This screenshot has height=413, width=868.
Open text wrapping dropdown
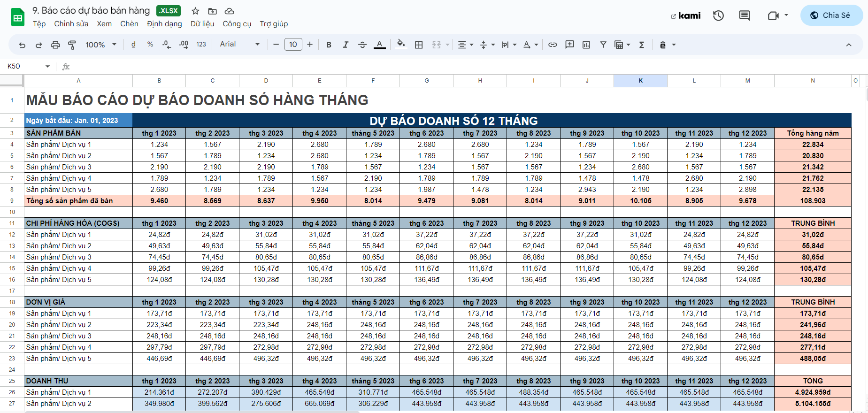coord(509,45)
